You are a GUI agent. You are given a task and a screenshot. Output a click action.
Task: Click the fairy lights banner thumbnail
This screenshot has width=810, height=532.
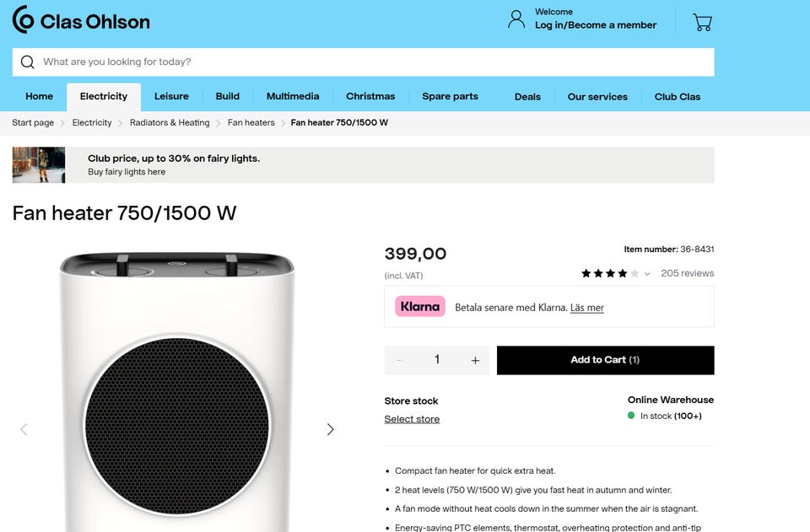pos(39,165)
